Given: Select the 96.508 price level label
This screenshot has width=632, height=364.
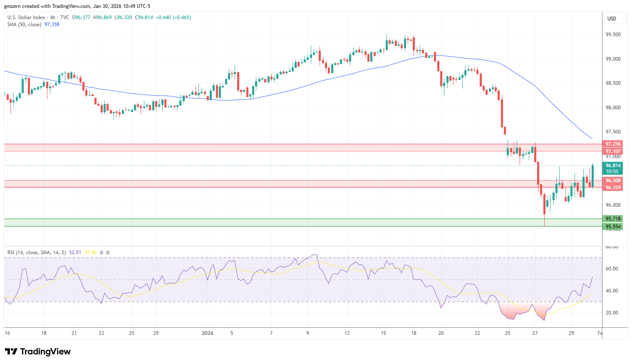Looking at the screenshot, I should pyautogui.click(x=613, y=181).
